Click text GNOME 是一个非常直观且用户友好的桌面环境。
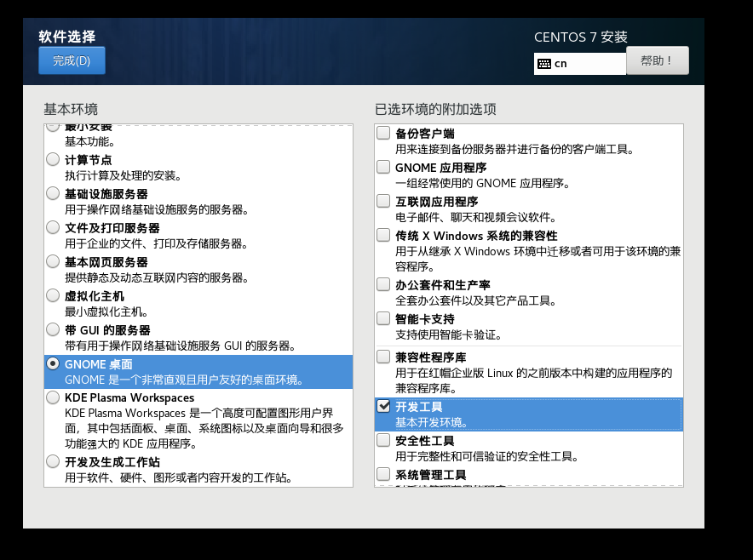This screenshot has width=753, height=560. coord(184,380)
